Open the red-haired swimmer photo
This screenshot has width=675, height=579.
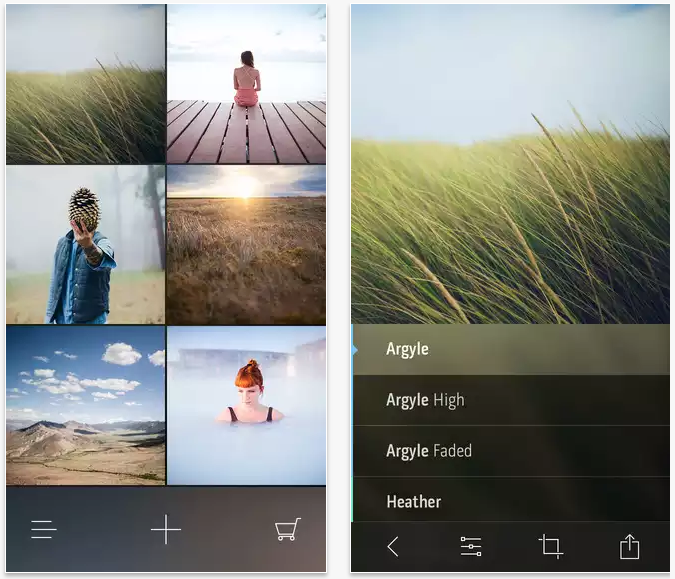(x=246, y=405)
